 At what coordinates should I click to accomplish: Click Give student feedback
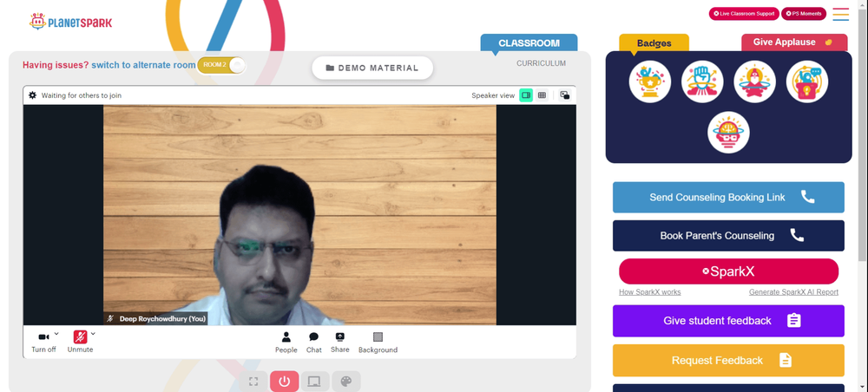[x=728, y=321]
